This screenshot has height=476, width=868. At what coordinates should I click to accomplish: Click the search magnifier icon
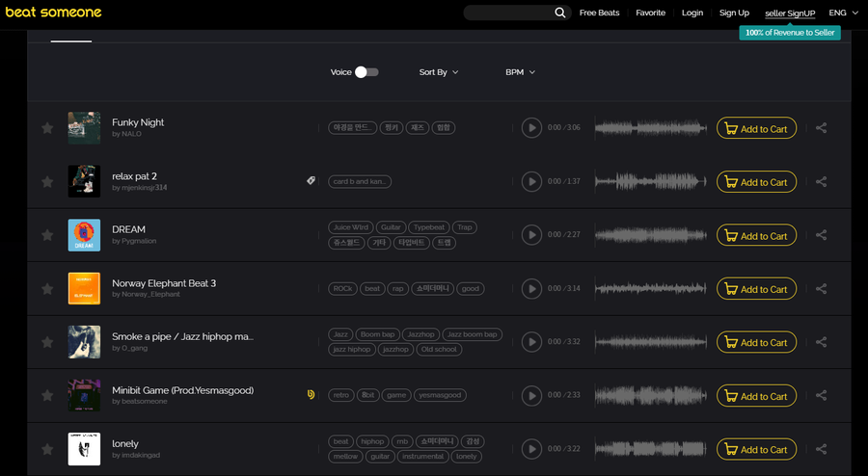pyautogui.click(x=560, y=13)
